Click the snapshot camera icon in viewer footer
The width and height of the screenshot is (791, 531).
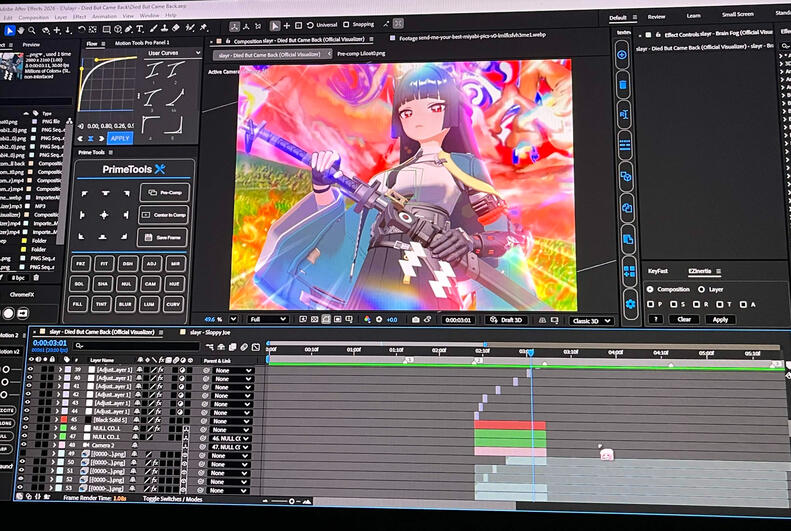(416, 320)
